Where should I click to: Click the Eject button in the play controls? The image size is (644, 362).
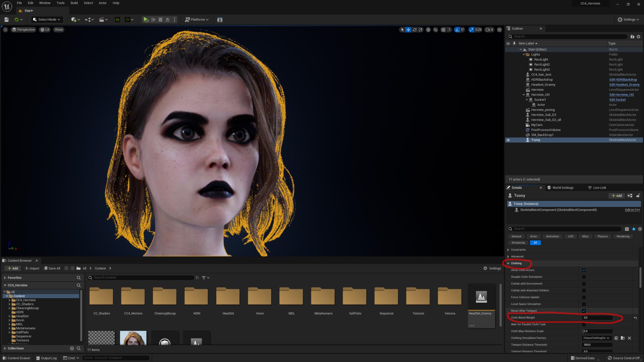(x=167, y=20)
